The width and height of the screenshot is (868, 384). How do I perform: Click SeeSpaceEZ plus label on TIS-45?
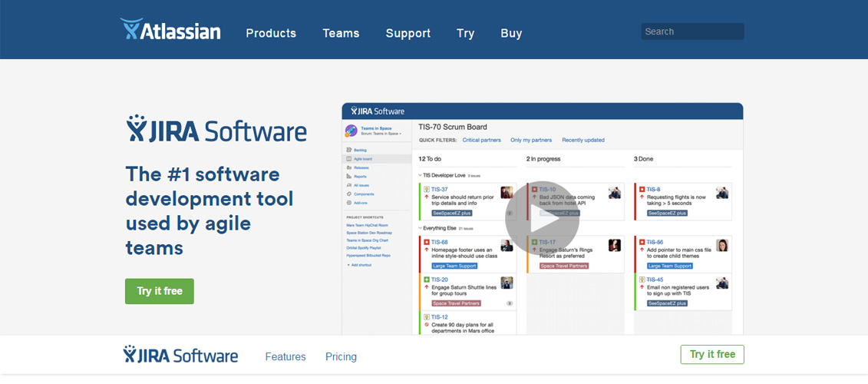coord(667,303)
